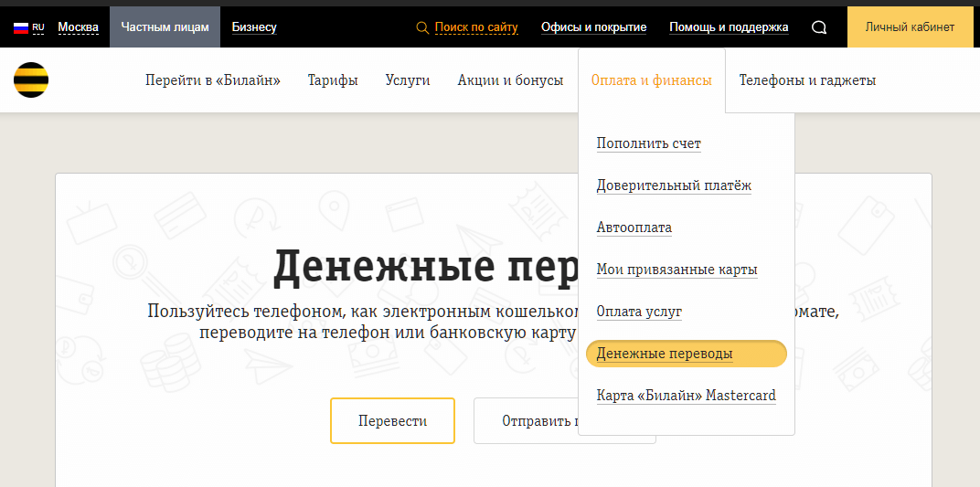Open the Москва city selector
The height and width of the screenshot is (487, 980).
click(78, 27)
